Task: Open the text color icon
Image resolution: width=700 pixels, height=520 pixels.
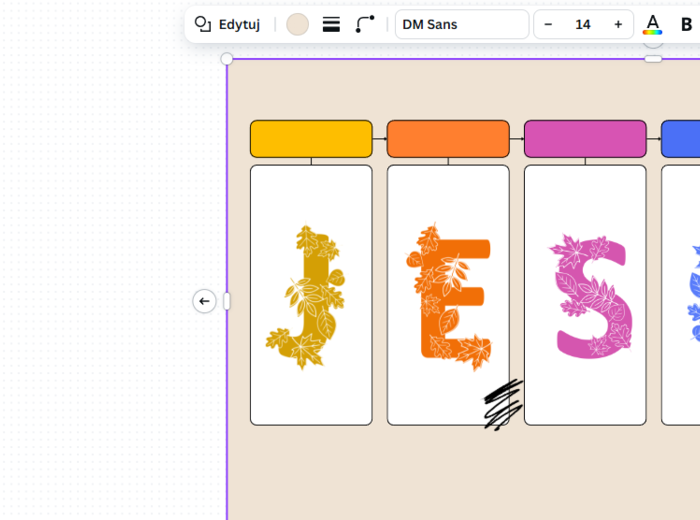Action: [x=652, y=24]
